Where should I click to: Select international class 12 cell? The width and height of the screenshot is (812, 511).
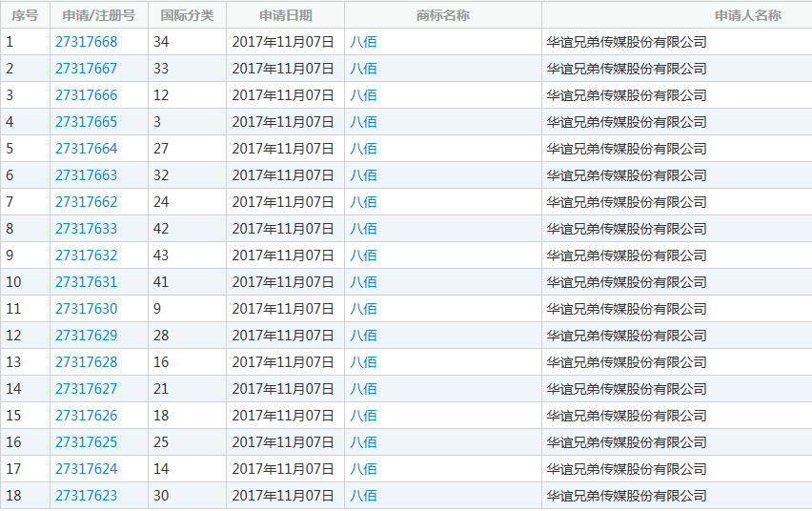point(187,95)
